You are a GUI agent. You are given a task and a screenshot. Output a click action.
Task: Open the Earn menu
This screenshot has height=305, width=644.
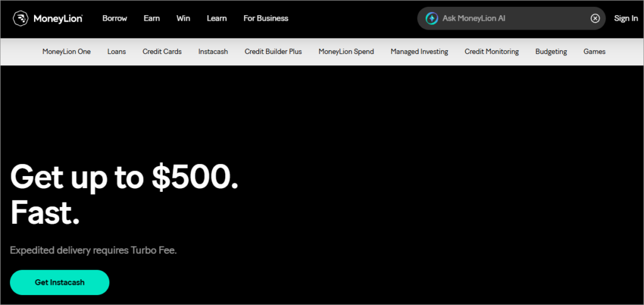click(152, 18)
